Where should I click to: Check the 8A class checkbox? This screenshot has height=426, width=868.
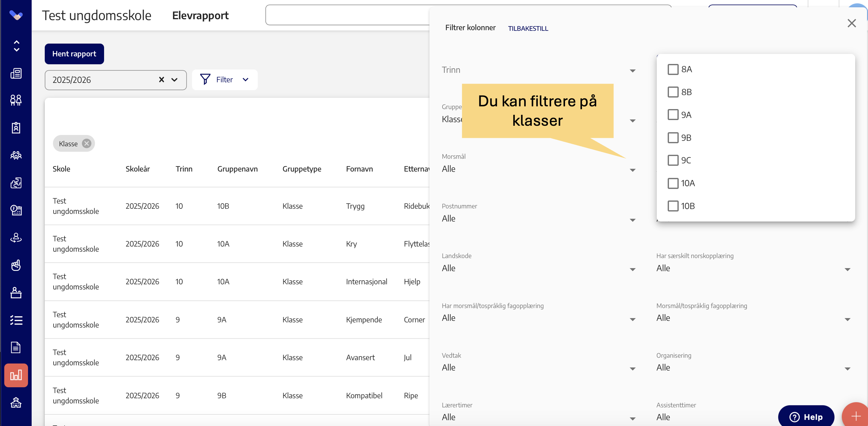(673, 69)
